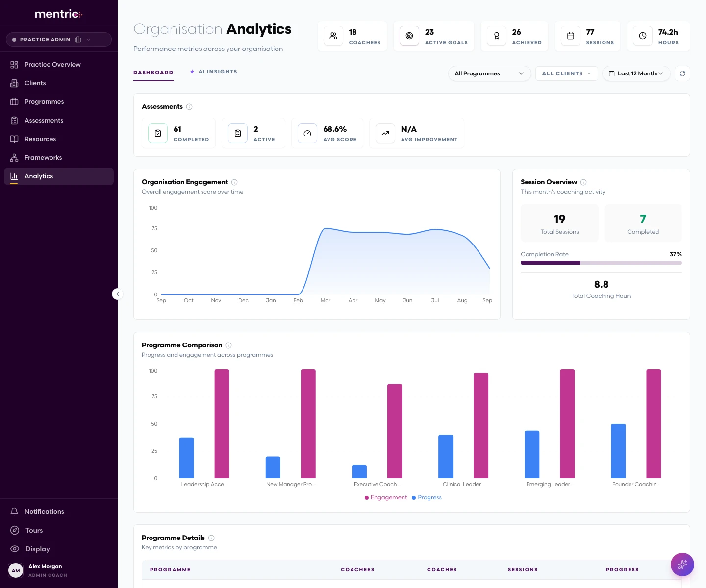Click the calendar icon in date range
Image resolution: width=706 pixels, height=588 pixels.
pos(611,73)
